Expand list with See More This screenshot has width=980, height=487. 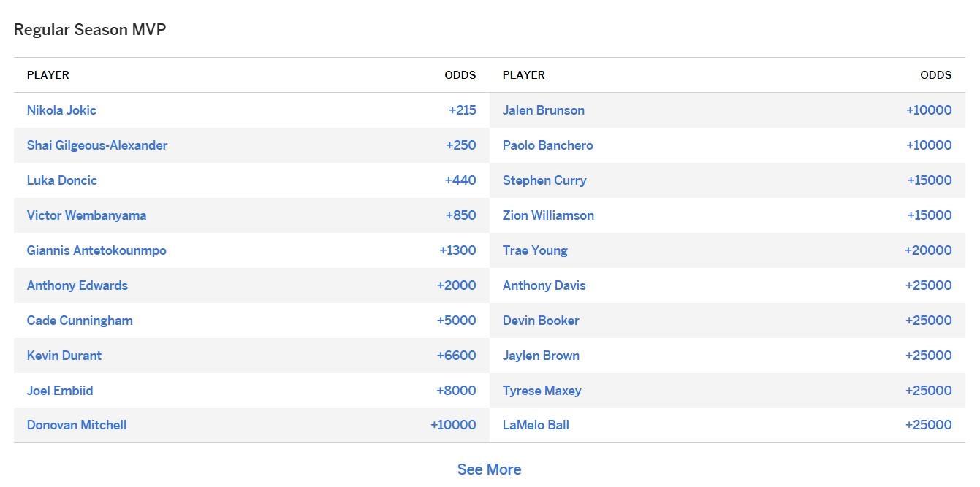click(490, 469)
